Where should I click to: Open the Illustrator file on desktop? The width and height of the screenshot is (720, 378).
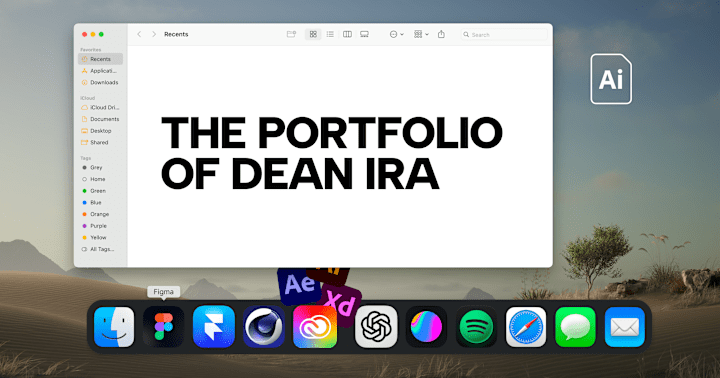(x=611, y=79)
